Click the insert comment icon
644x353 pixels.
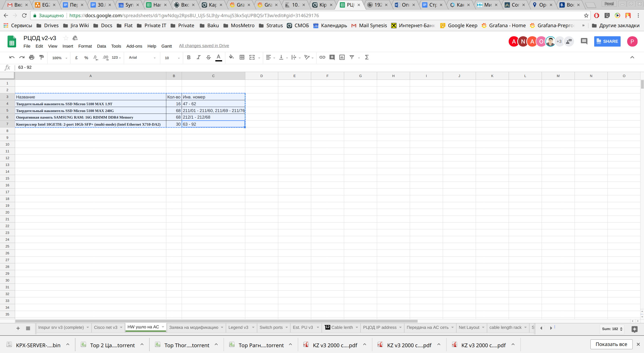point(332,57)
